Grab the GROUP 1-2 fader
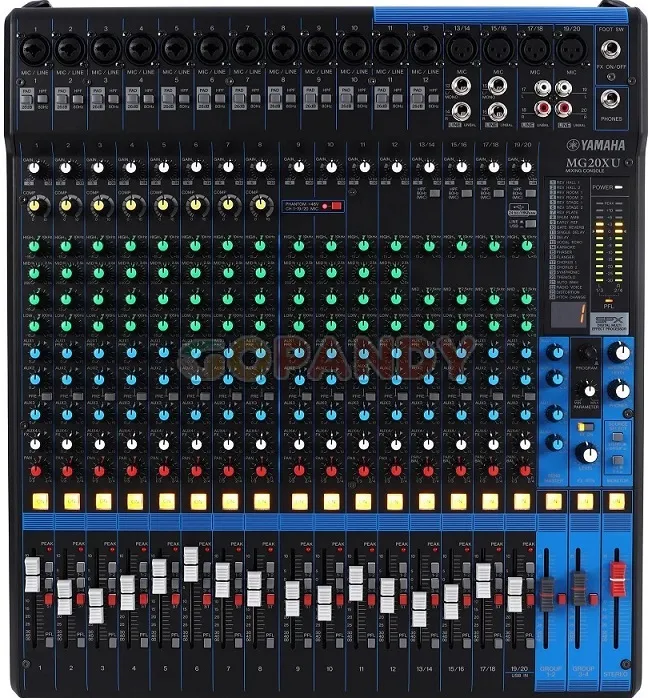This screenshot has width=648, height=698. click(x=547, y=594)
